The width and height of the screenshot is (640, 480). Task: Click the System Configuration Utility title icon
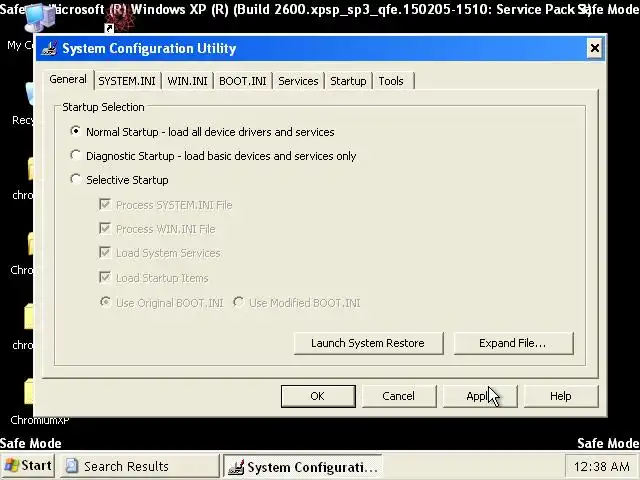(49, 48)
